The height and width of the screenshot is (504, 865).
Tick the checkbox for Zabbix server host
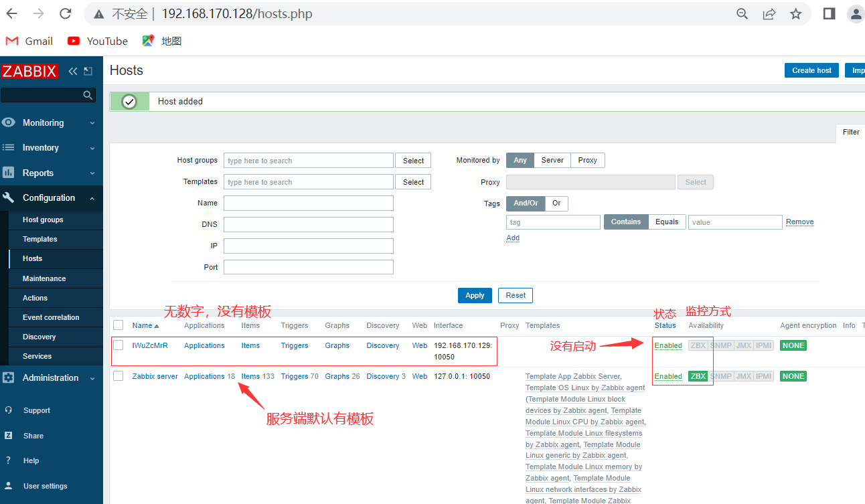coord(119,376)
